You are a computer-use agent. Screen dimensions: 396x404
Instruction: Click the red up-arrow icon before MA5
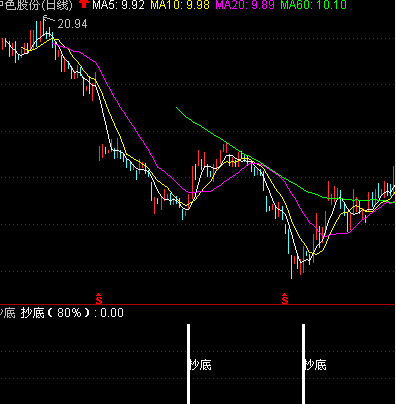point(84,4)
